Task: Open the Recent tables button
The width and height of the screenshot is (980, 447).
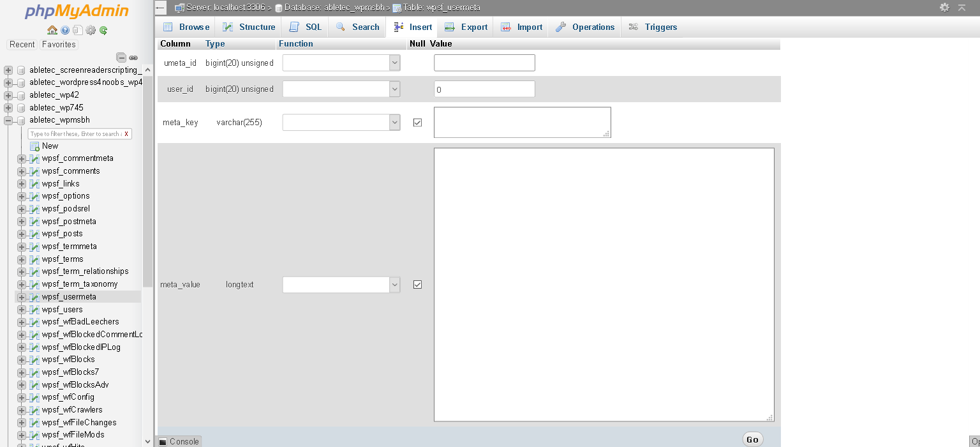Action: coord(22,45)
